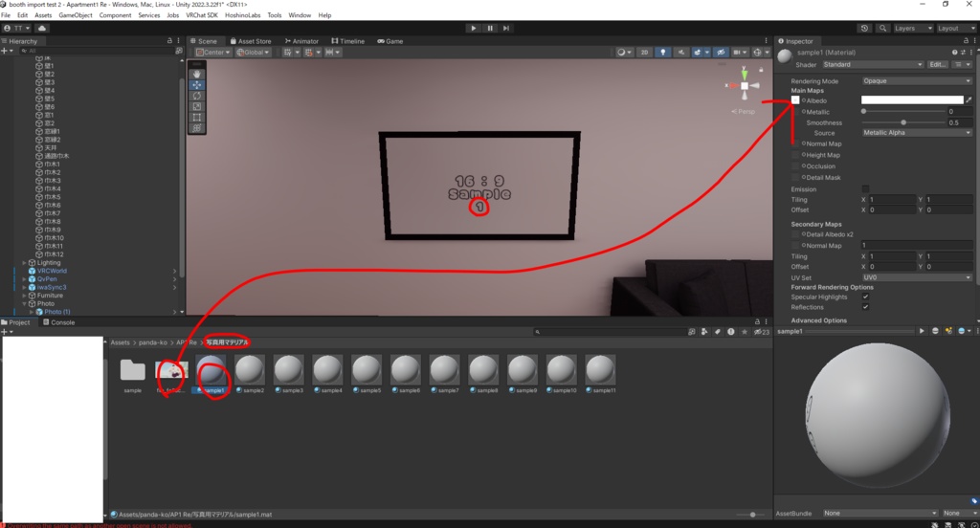Select the Move tool in Scene toolbar
Screen dimensions: 980x528
(197, 85)
